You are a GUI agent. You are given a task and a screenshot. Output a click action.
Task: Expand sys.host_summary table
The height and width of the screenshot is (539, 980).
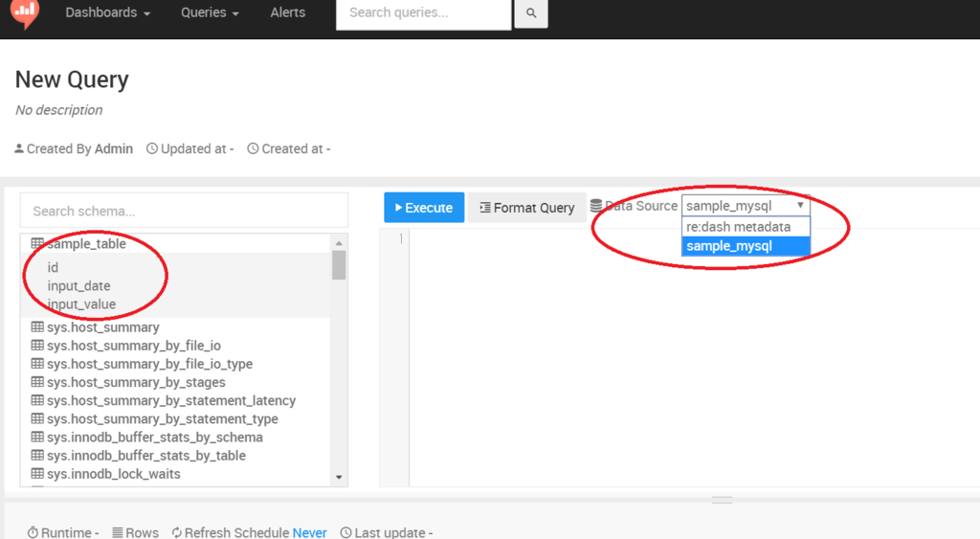[103, 327]
